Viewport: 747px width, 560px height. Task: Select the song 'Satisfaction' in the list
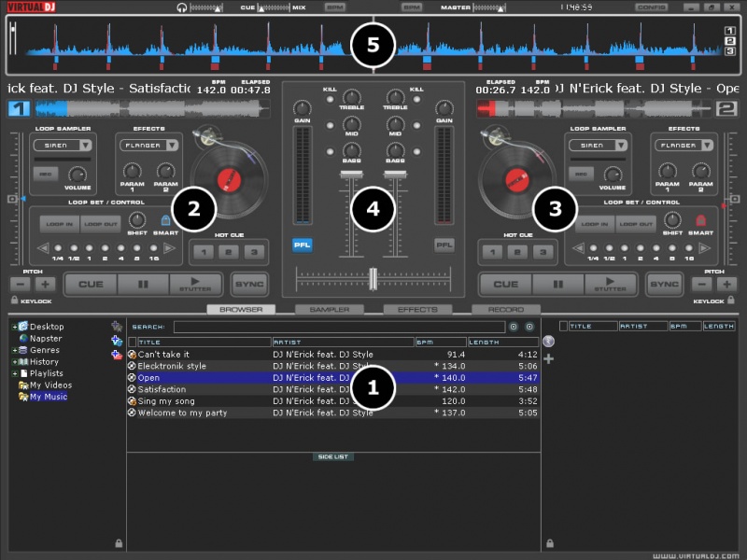333,389
